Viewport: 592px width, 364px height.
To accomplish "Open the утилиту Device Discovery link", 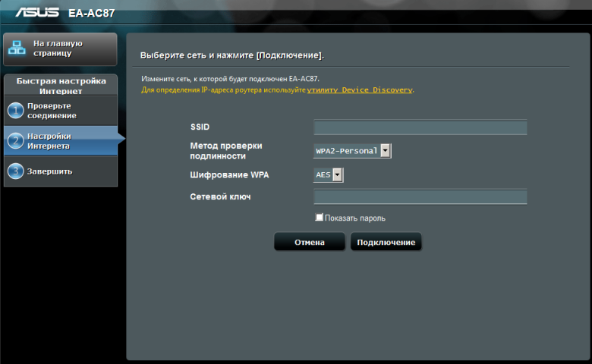I will (360, 89).
